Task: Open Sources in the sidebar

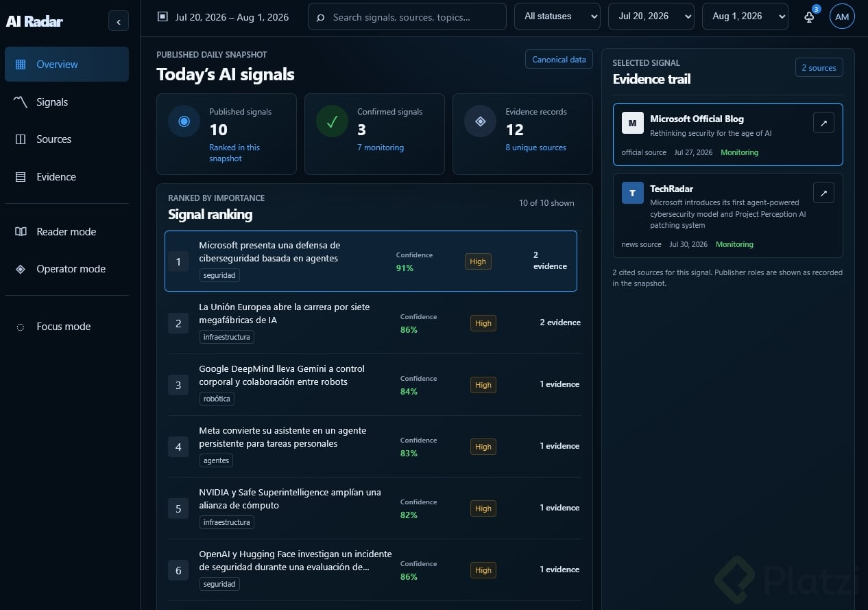Action: (x=67, y=139)
